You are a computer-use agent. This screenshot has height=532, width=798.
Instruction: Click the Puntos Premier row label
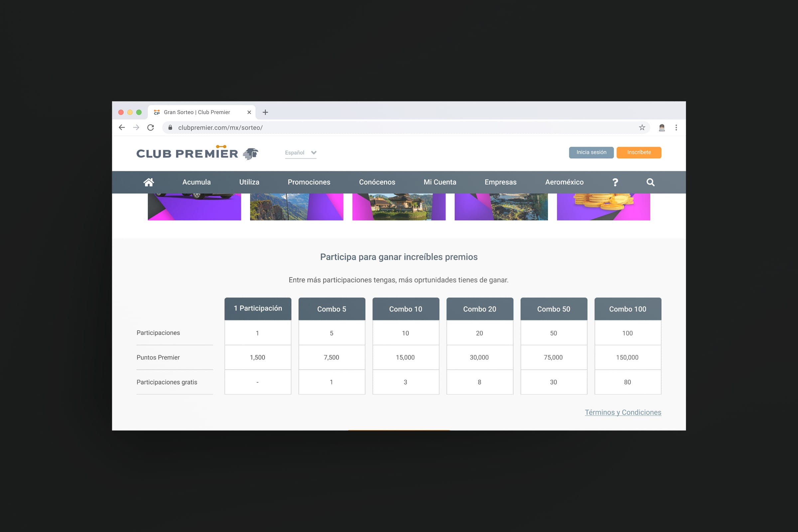[158, 357]
